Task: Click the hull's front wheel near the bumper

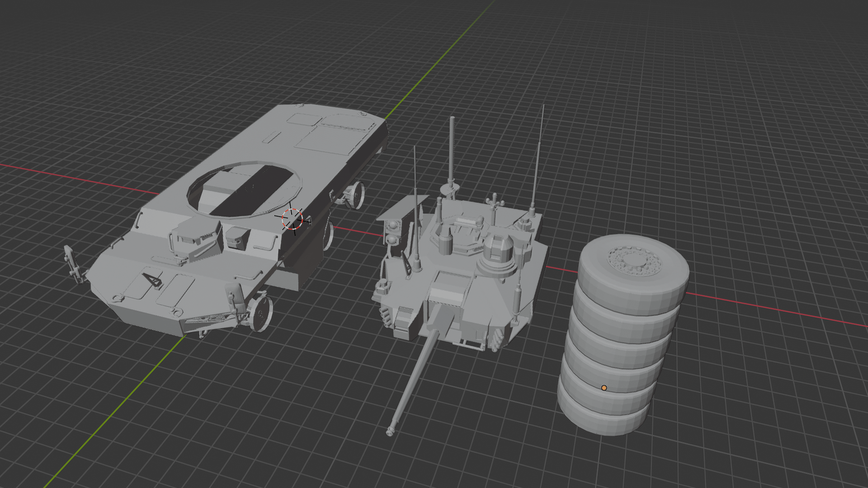Action: (261, 313)
